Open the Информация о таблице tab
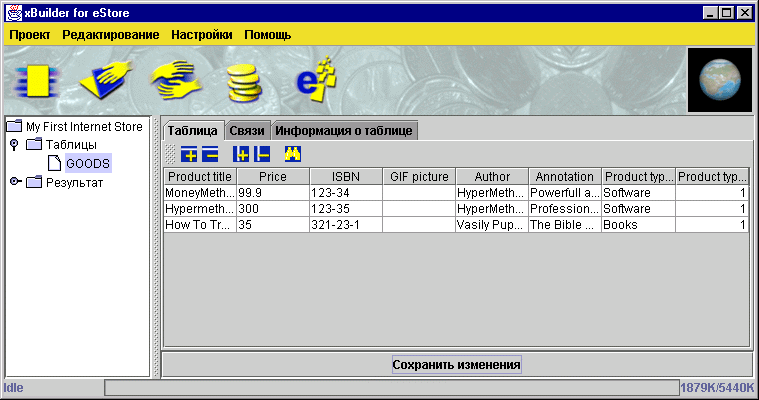The height and width of the screenshot is (400, 759). [344, 131]
